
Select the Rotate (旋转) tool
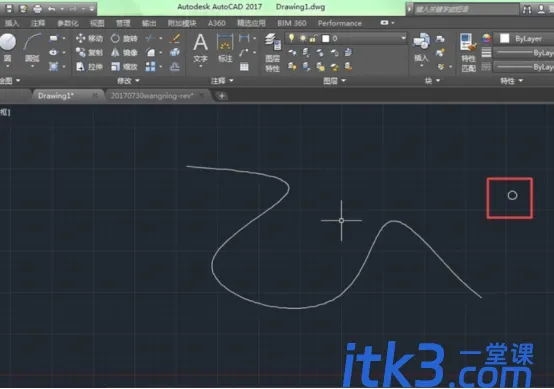point(124,39)
